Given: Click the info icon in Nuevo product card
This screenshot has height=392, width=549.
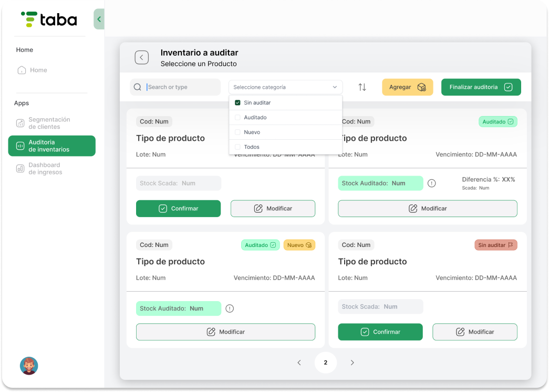Looking at the screenshot, I should click(x=230, y=308).
